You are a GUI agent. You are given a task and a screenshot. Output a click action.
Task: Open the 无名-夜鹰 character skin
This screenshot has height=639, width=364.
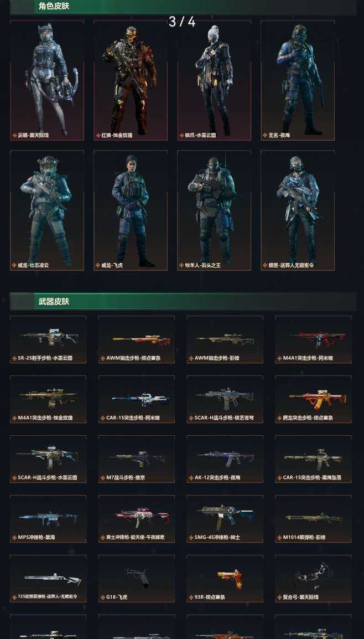(x=298, y=80)
